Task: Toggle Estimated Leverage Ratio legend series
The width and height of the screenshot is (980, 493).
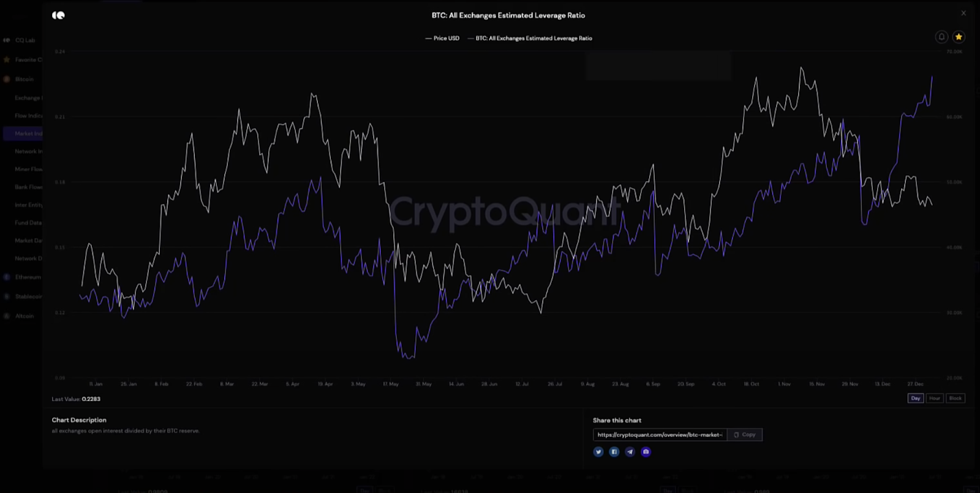Action: coord(530,38)
